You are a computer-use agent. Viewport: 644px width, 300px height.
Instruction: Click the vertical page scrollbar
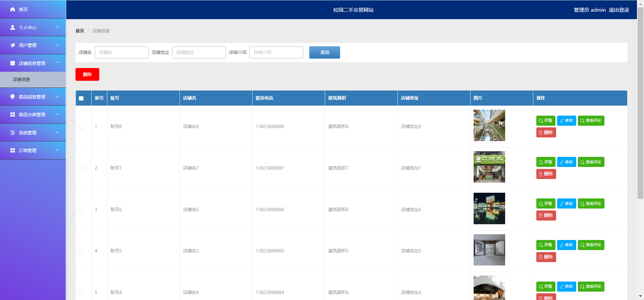point(640,101)
